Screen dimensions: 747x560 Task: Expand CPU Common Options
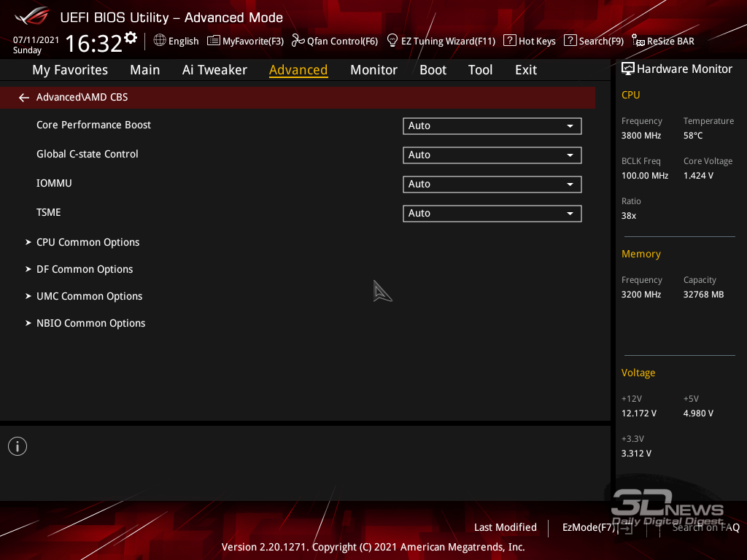click(x=88, y=242)
